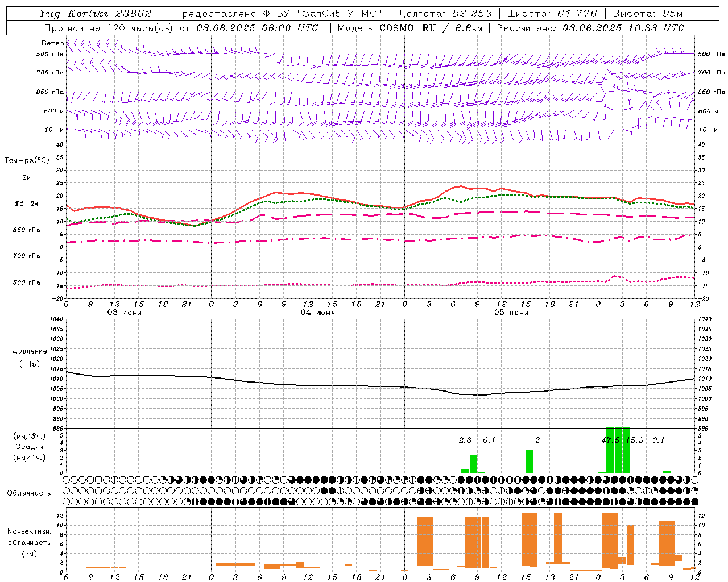728x582 pixels.
Task: Click the right-axis 10 м wind level label
Action: [x=708, y=130]
